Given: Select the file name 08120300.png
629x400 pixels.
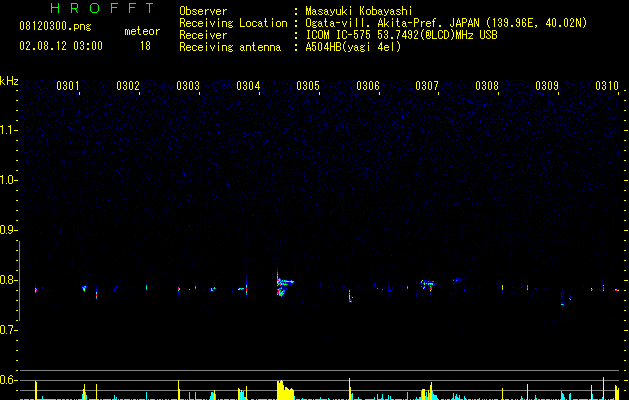Looking at the screenshot, I should click(55, 26).
